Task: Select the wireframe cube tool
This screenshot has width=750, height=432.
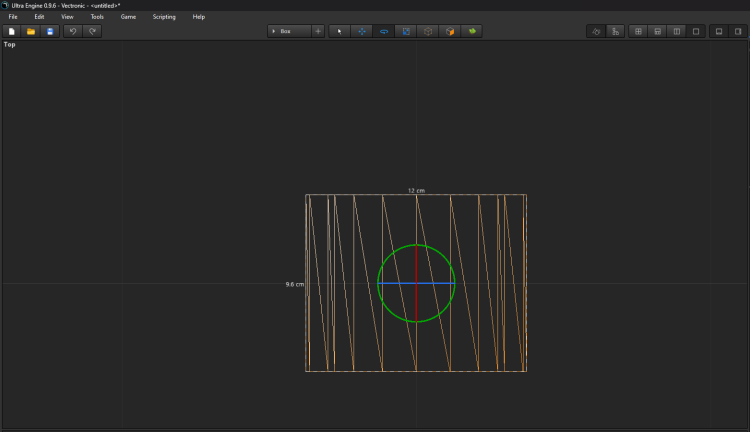Action: pyautogui.click(x=428, y=31)
